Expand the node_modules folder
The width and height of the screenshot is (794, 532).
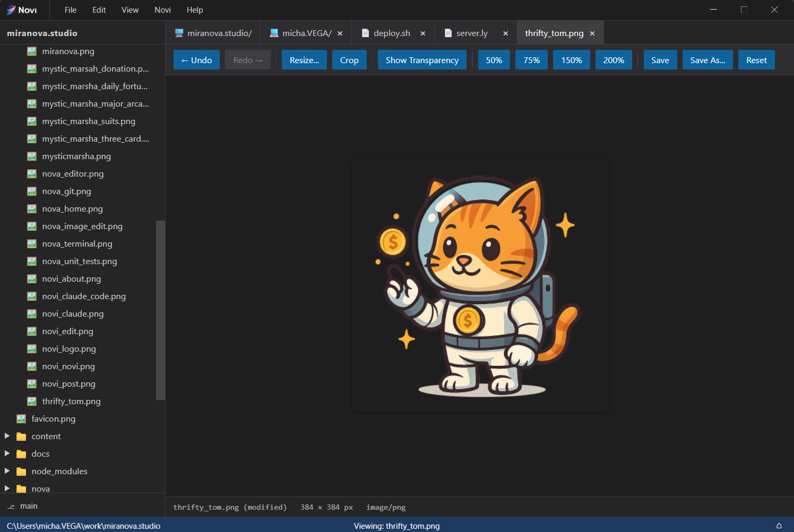point(7,471)
